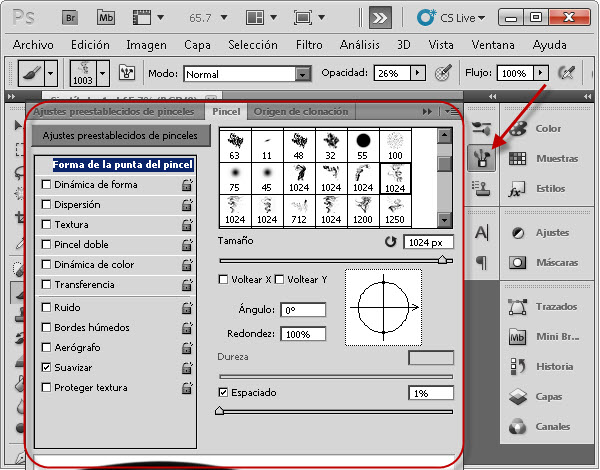Open the Ajustes adjustments panel
The height and width of the screenshot is (470, 600).
tap(540, 233)
